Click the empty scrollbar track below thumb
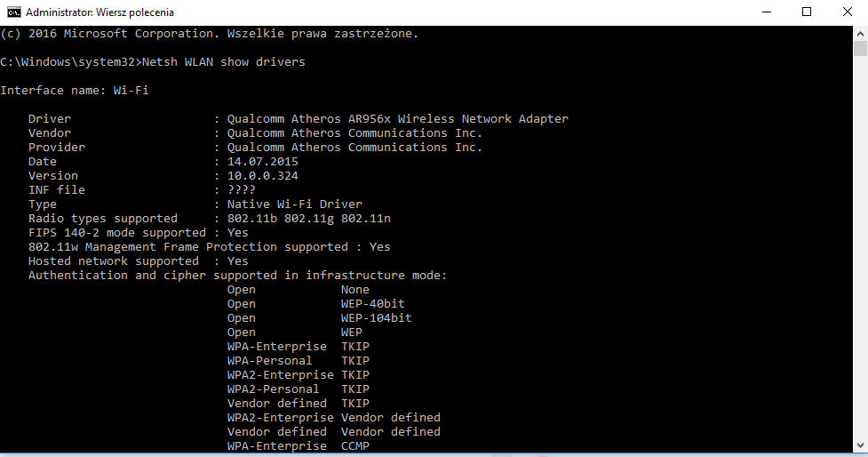Screen dimensions: 868x457 pyautogui.click(x=860, y=267)
